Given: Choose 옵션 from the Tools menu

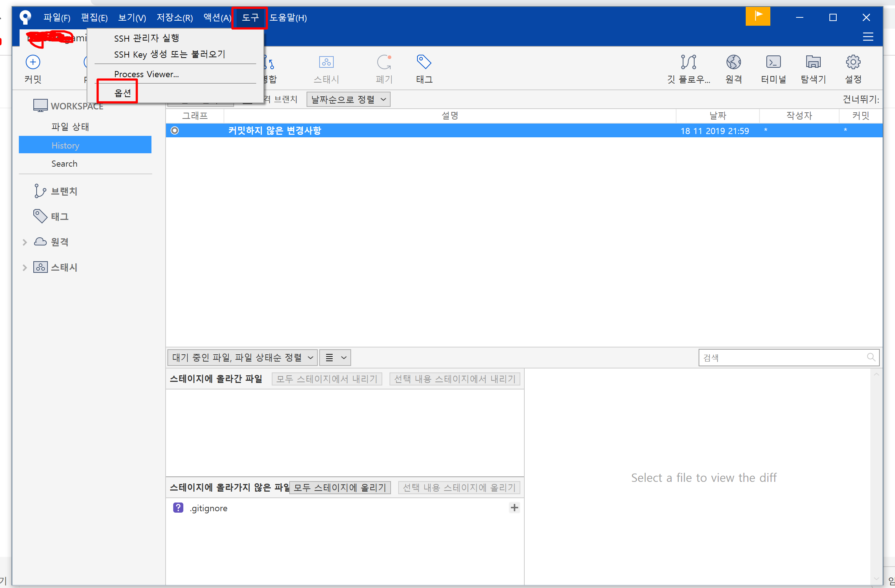Looking at the screenshot, I should coord(122,92).
